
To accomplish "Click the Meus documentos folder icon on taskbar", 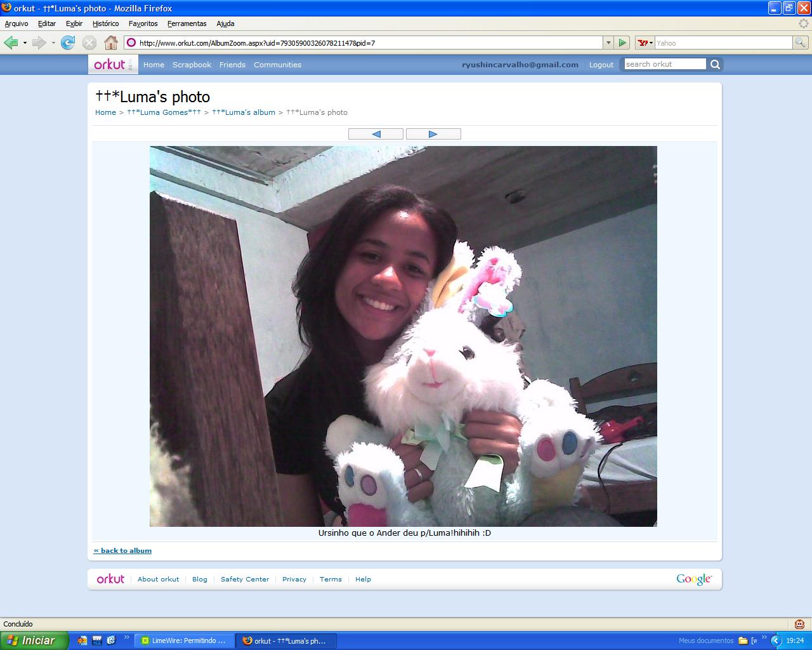I will pyautogui.click(x=743, y=640).
